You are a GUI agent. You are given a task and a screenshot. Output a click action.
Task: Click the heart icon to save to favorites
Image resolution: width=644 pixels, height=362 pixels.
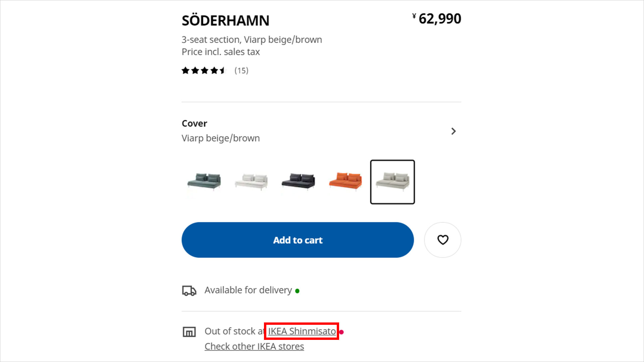[442, 240]
